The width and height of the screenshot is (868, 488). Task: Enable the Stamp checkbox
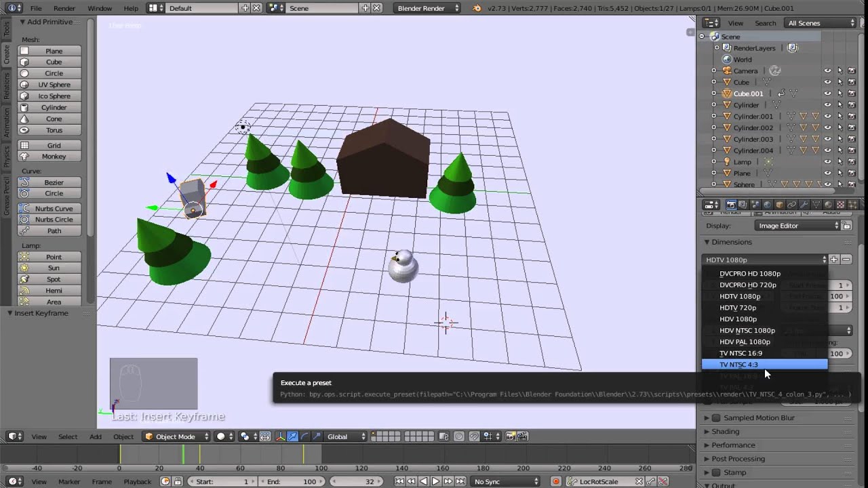coord(716,472)
